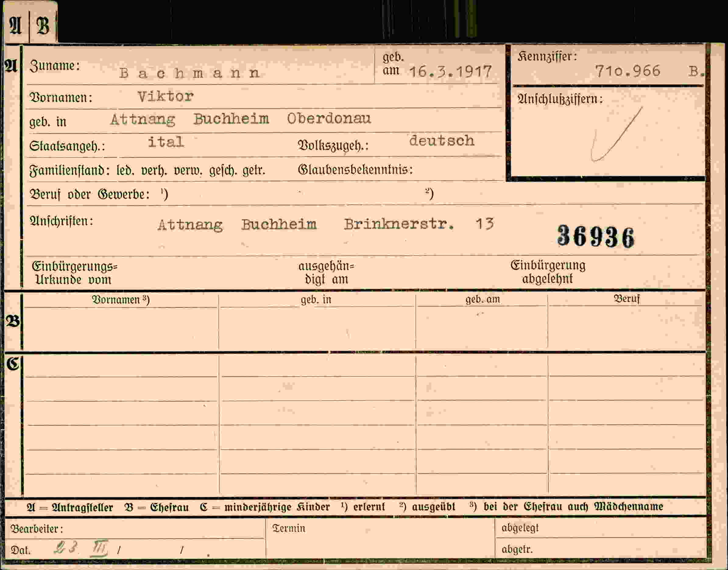Click 'Brinknerstr.' in the address line
The image size is (728, 570).
pyautogui.click(x=399, y=224)
